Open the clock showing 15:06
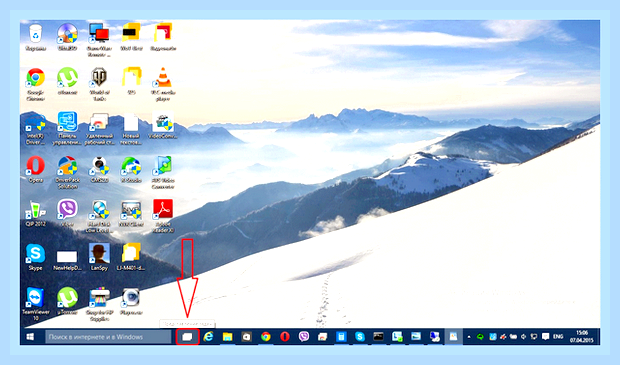620x365 pixels. coord(582,337)
